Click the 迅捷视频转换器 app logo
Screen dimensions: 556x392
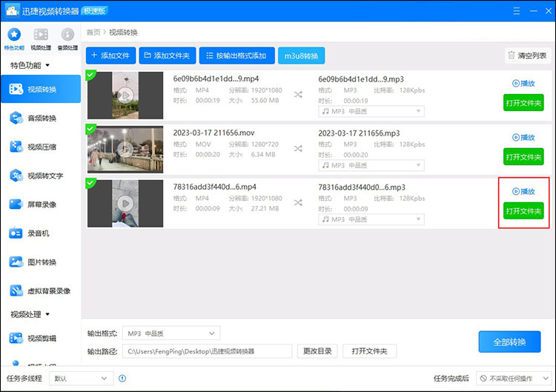(13, 10)
